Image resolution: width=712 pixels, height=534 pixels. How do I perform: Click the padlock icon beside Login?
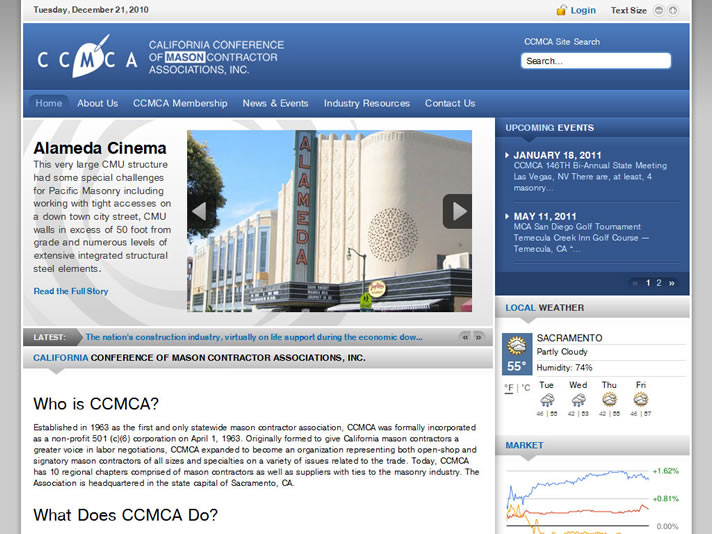562,11
